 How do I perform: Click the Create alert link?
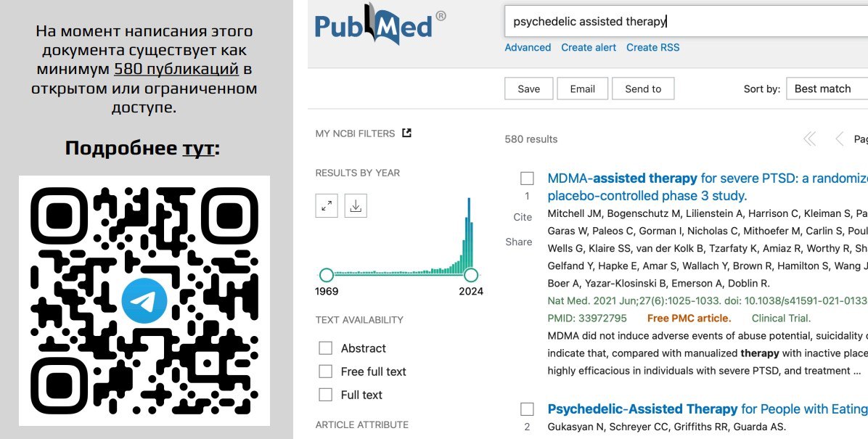[x=589, y=48]
